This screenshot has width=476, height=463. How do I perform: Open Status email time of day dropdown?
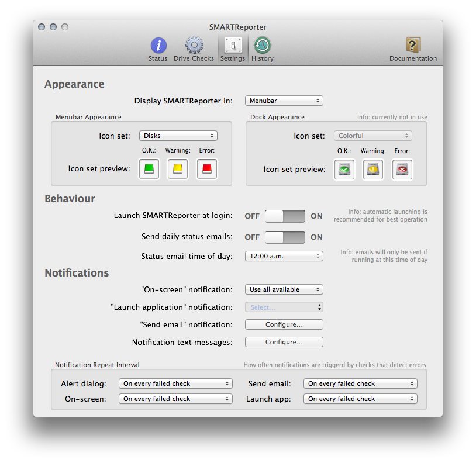[x=284, y=256]
